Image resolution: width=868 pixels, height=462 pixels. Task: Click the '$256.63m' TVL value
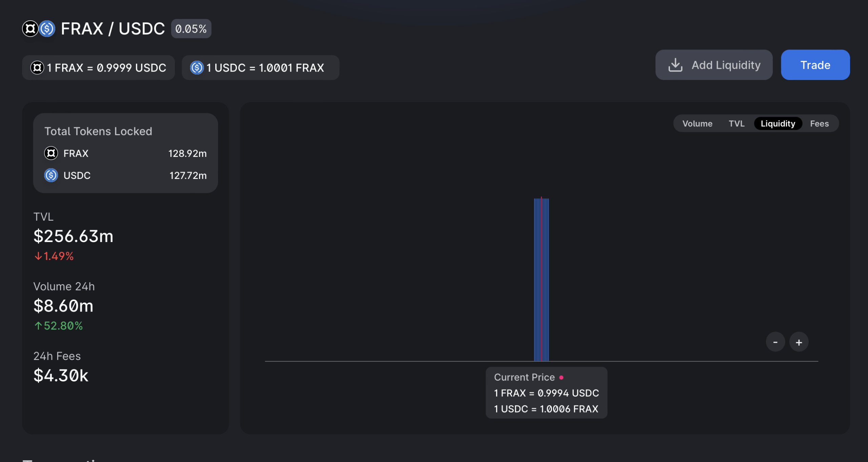pos(74,236)
